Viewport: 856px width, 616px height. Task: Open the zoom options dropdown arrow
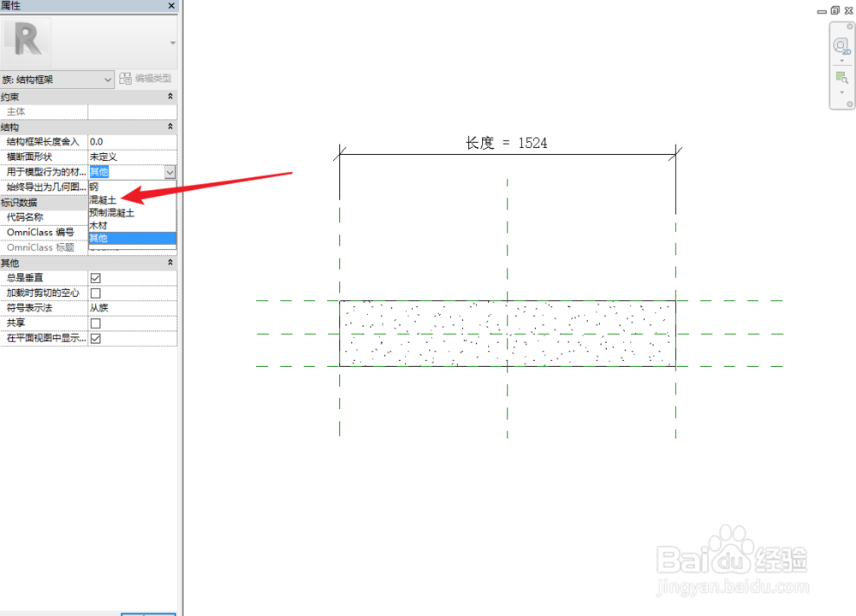[841, 92]
